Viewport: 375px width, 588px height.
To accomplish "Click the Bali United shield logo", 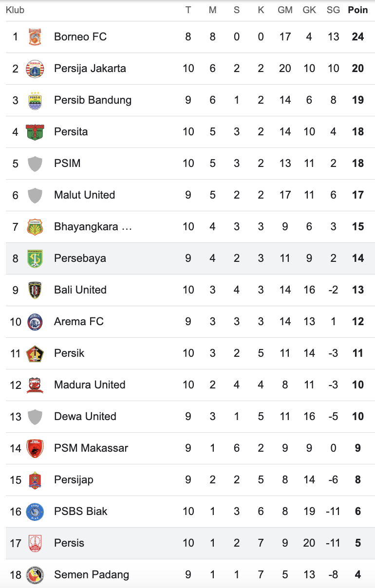I will click(x=35, y=290).
